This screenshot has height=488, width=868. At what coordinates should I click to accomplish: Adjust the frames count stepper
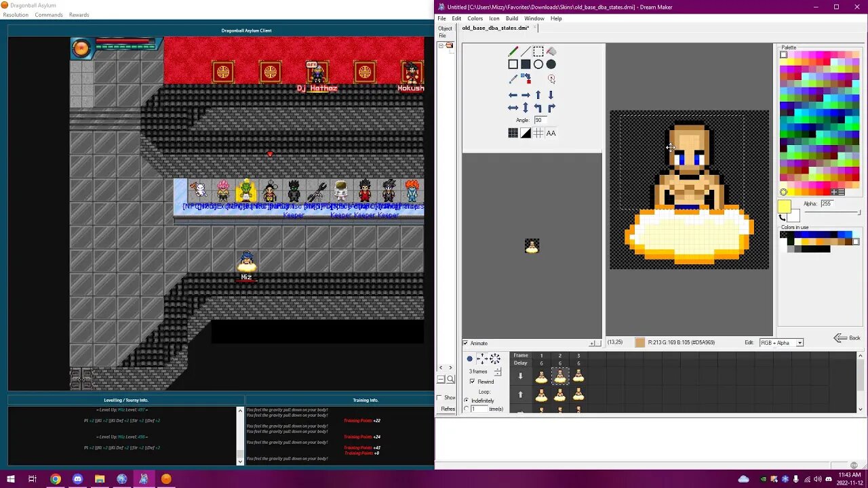pyautogui.click(x=498, y=371)
